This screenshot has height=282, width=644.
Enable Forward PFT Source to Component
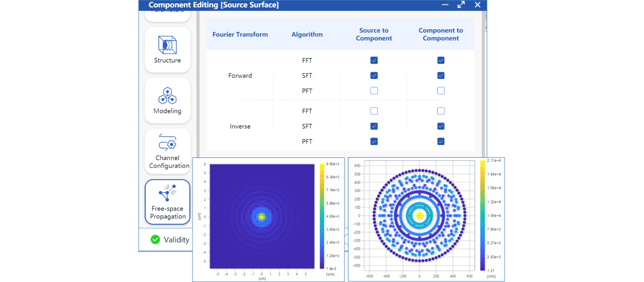(x=374, y=91)
